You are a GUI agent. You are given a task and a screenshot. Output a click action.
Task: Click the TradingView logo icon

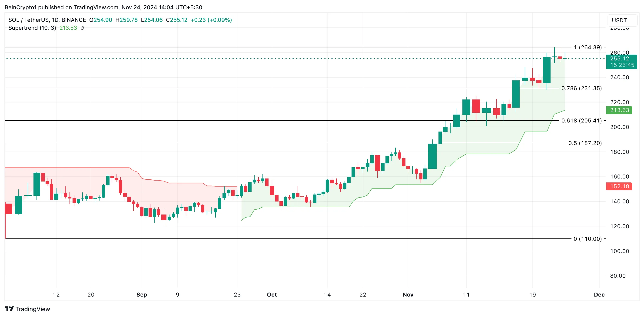tap(9, 309)
